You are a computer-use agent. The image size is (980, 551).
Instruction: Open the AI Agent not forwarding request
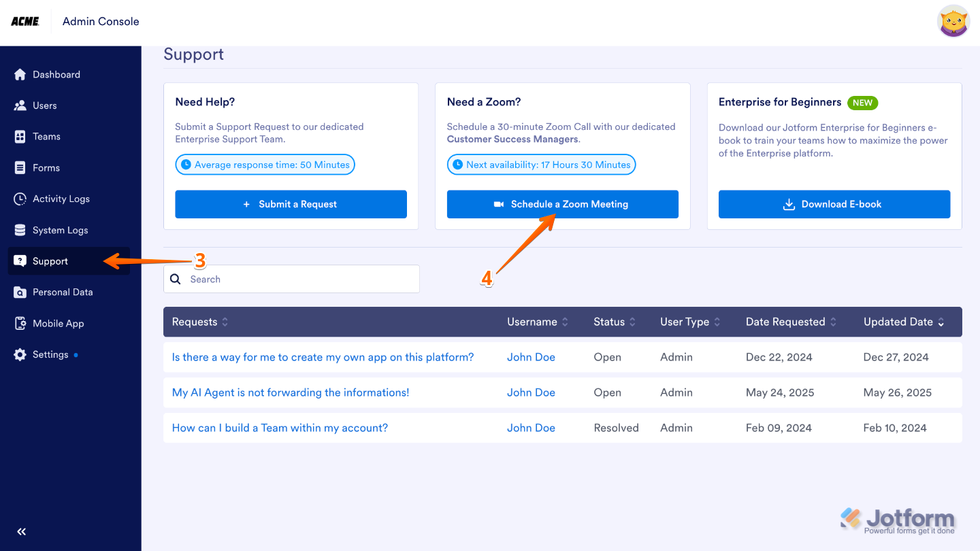click(x=291, y=393)
